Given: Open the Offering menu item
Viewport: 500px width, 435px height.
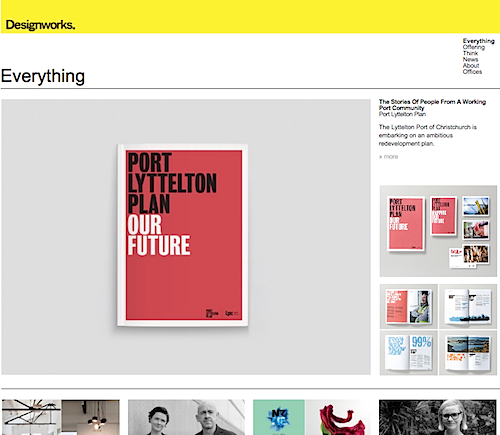Looking at the screenshot, I should (x=473, y=47).
